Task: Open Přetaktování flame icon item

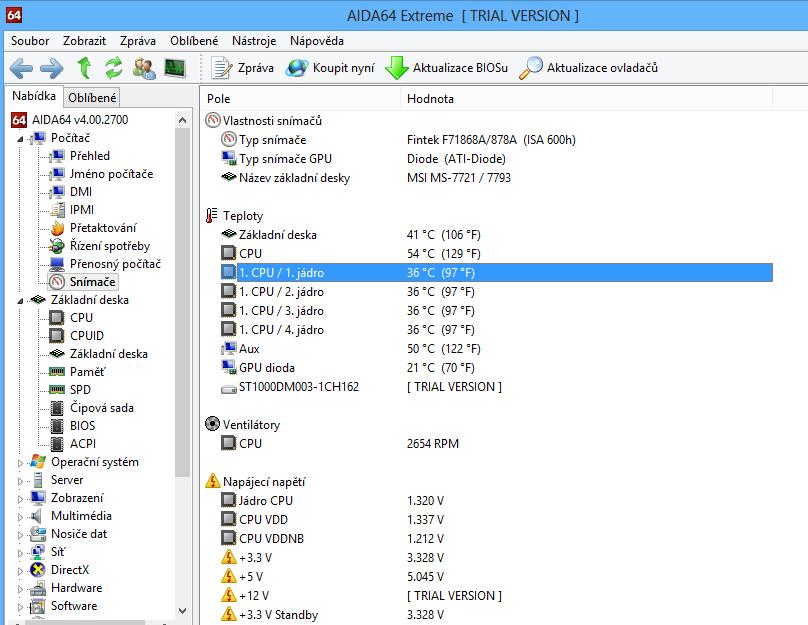Action: (93, 228)
